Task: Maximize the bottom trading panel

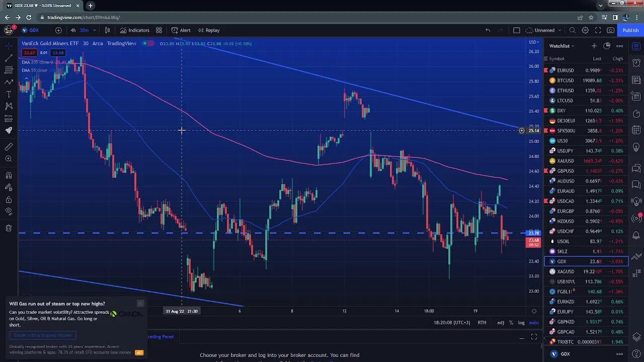Action: (534, 337)
